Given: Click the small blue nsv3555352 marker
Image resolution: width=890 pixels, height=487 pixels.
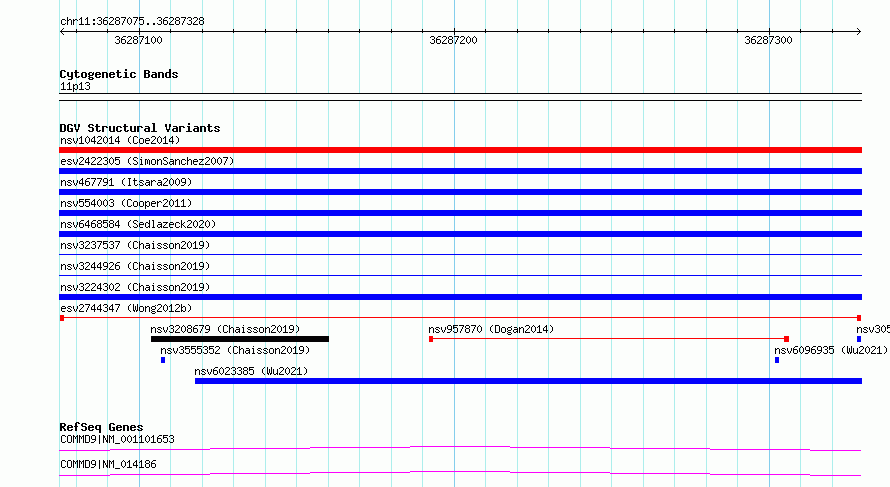Looking at the screenshot, I should point(163,360).
